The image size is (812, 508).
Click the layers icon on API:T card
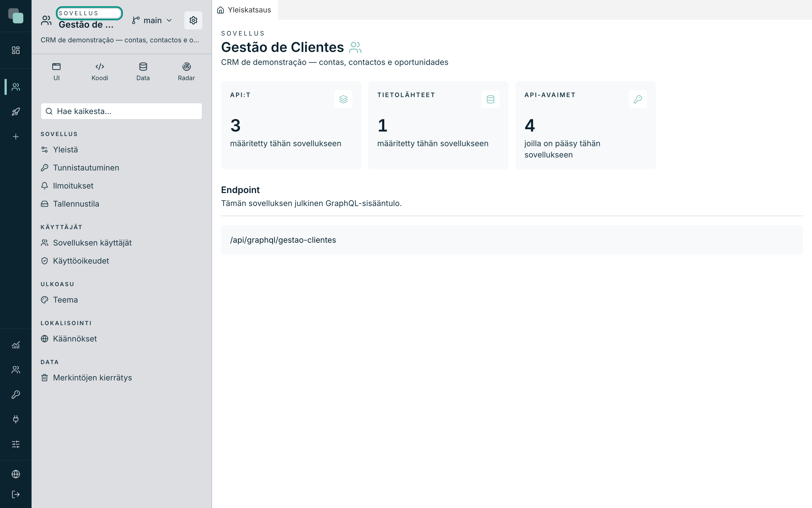pyautogui.click(x=343, y=99)
